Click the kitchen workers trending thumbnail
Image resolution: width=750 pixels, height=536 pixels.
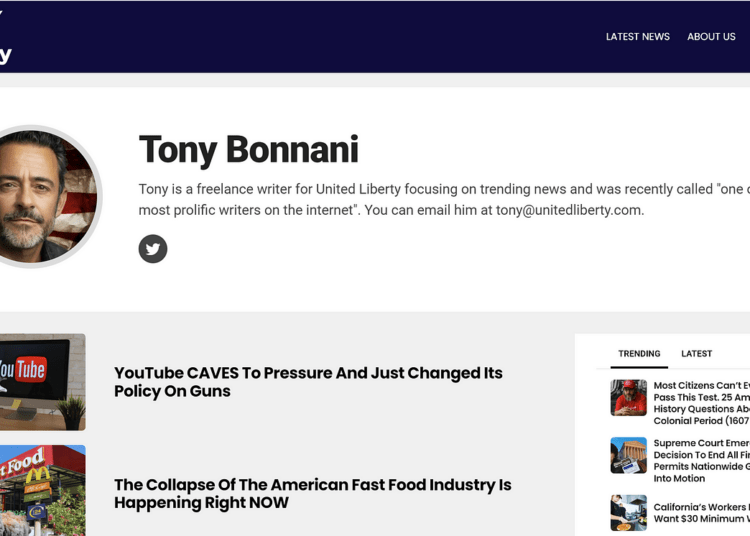pyautogui.click(x=629, y=513)
